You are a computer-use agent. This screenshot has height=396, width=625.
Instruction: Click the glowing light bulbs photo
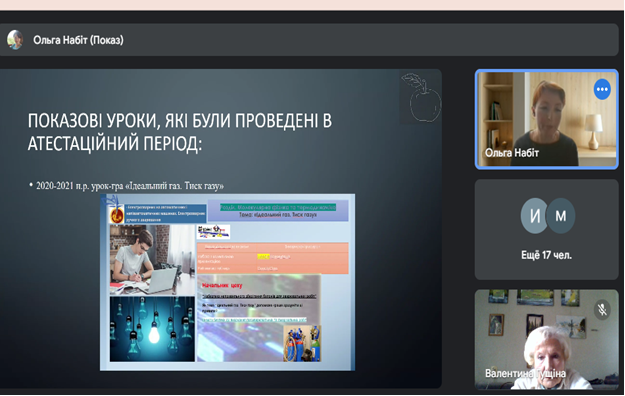[152, 329]
